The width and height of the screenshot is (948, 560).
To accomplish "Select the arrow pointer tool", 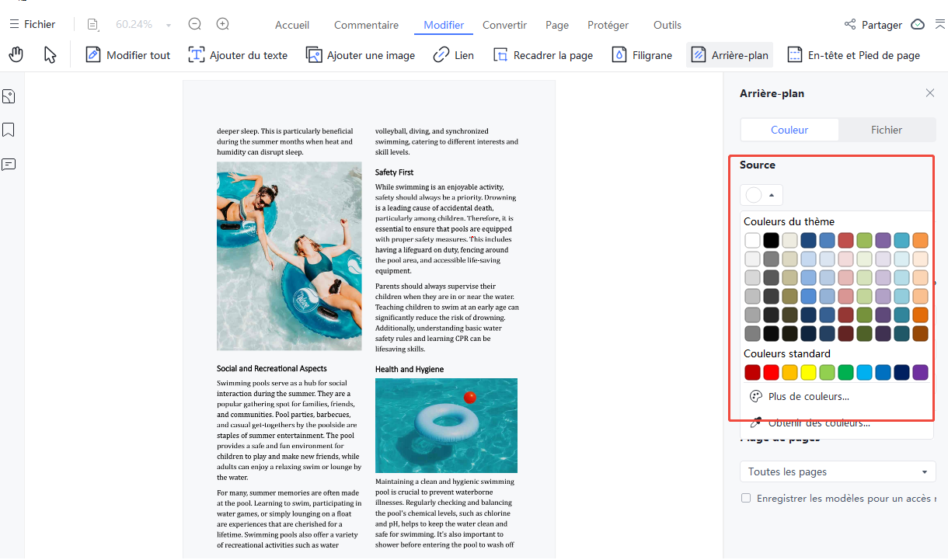I will 50,54.
